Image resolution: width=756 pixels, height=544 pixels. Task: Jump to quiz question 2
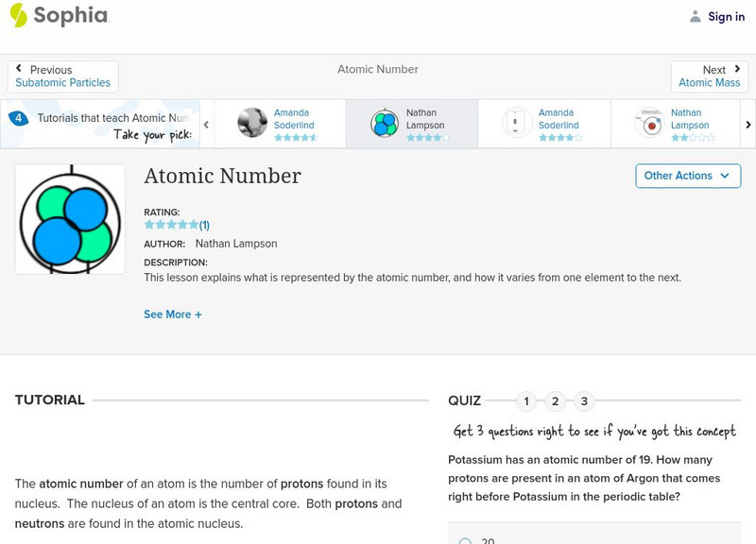click(x=556, y=401)
